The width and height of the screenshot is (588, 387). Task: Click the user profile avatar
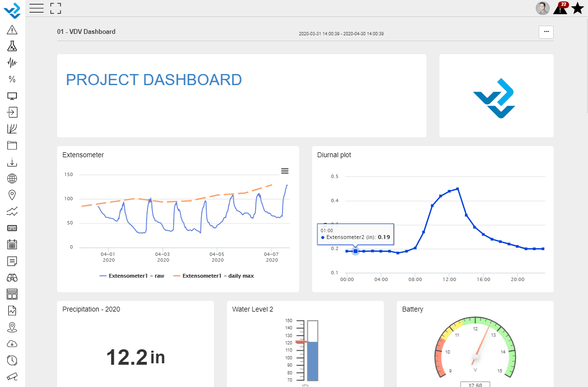pyautogui.click(x=543, y=8)
